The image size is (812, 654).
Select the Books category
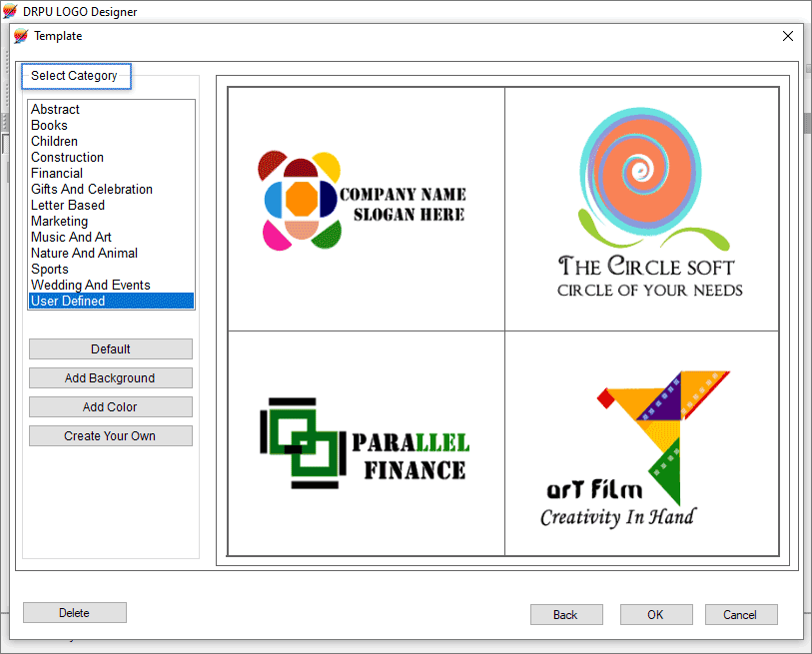pyautogui.click(x=49, y=125)
